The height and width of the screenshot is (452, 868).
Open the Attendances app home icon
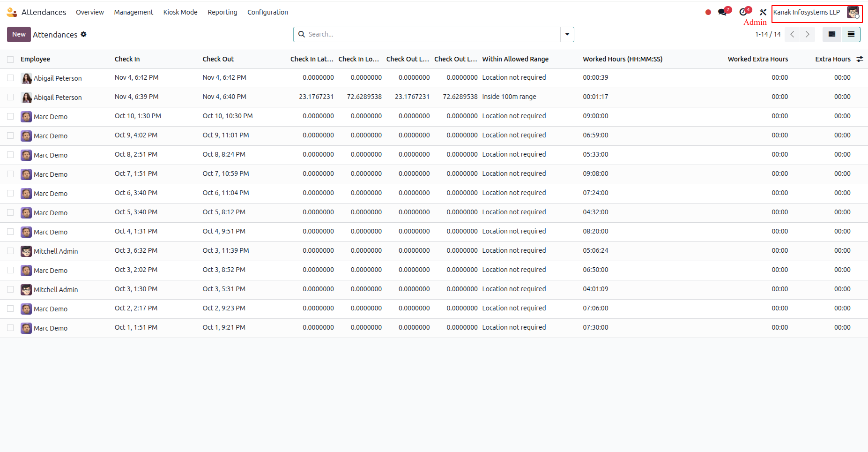[x=12, y=12]
